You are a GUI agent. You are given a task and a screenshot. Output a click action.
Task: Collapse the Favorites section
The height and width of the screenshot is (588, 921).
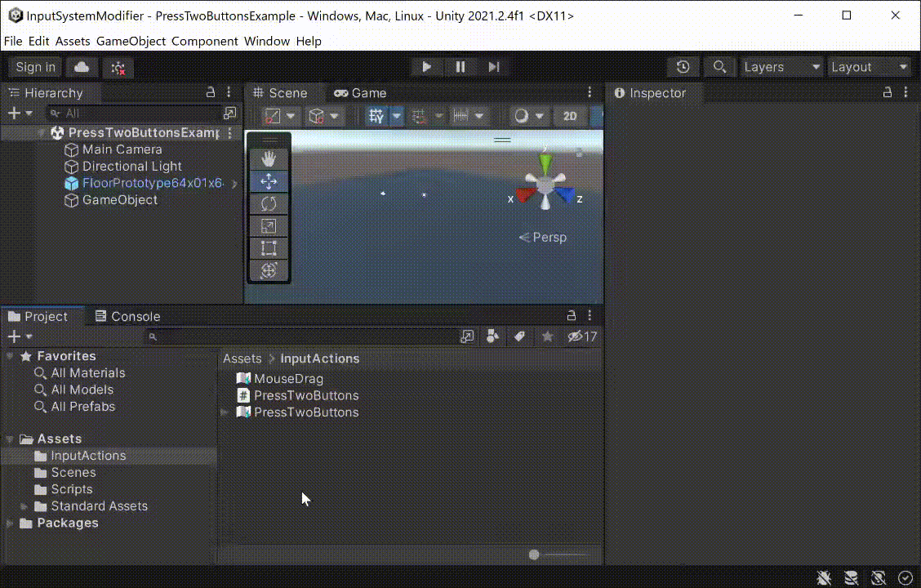(10, 356)
